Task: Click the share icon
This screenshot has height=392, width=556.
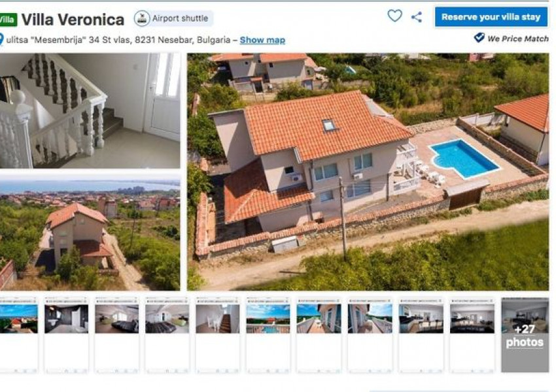Action: click(417, 16)
